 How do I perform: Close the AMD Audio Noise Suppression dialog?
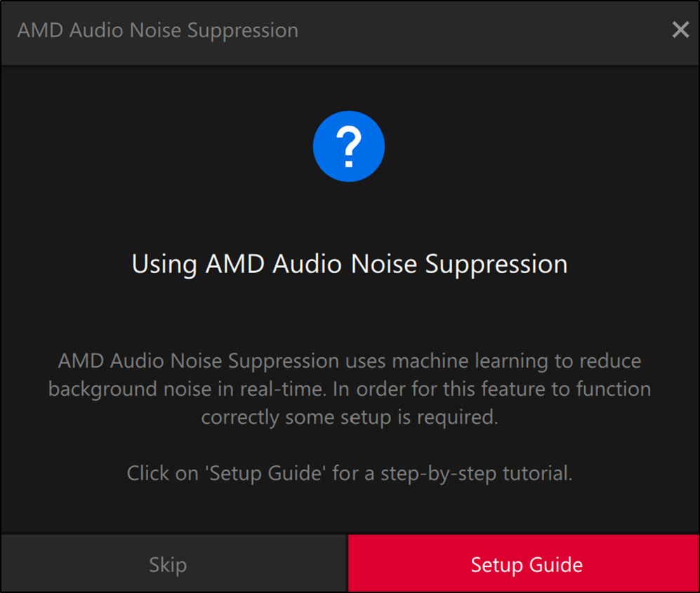pos(680,30)
